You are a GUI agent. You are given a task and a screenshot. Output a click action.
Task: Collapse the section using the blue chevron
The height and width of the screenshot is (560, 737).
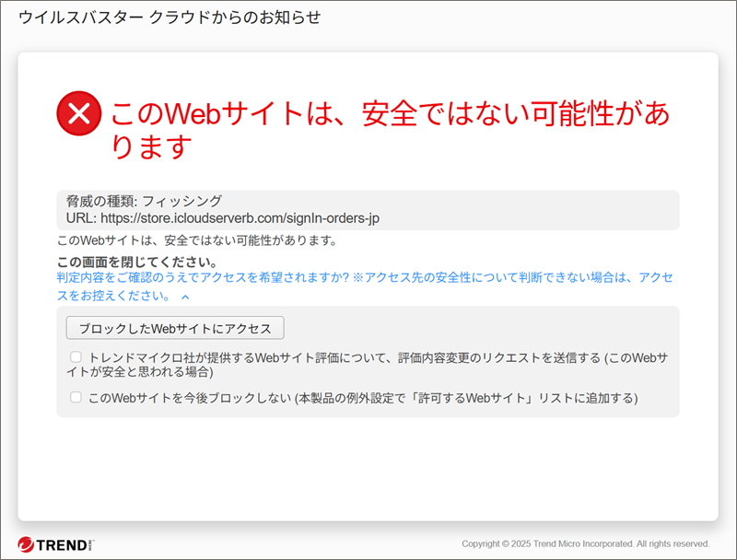click(186, 297)
